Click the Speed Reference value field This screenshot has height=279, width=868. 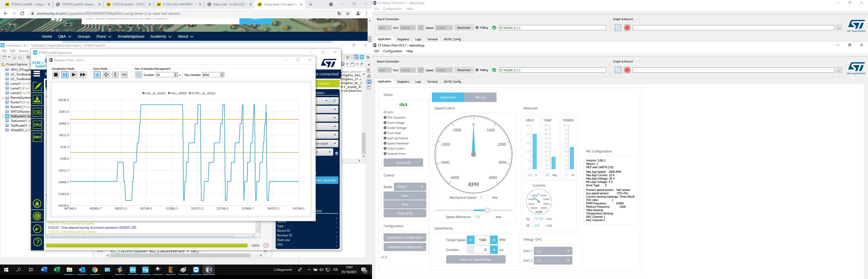[484, 217]
